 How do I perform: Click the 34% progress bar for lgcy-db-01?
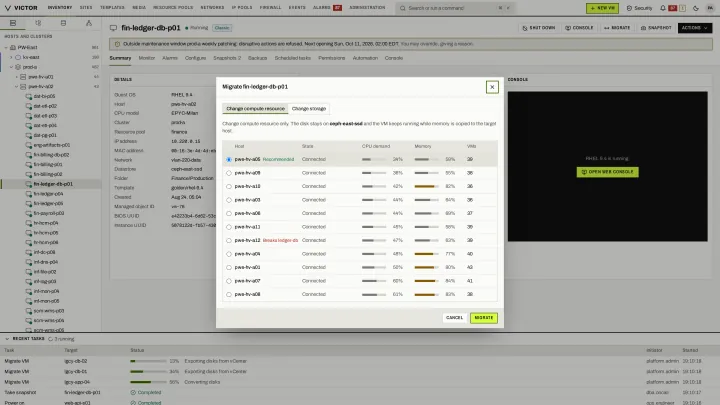click(148, 371)
